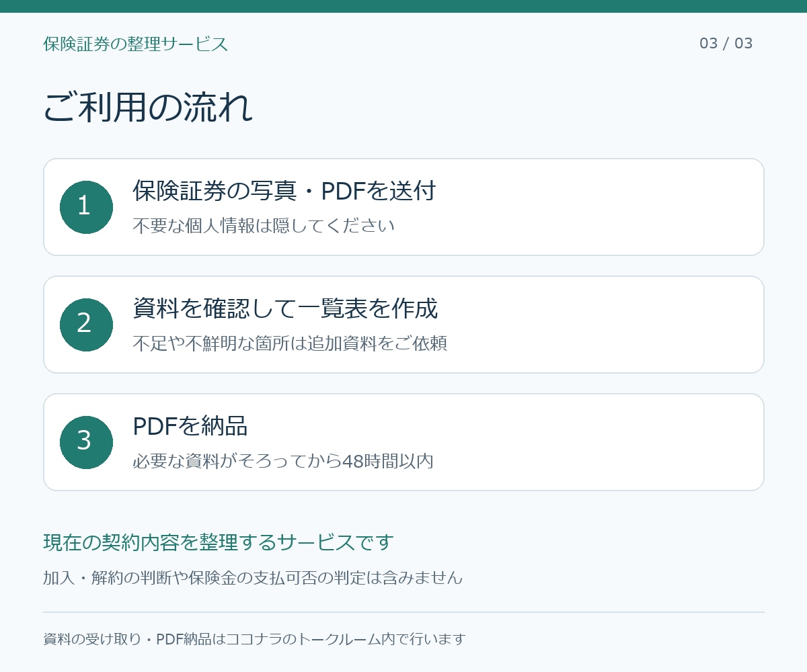The image size is (807, 672).
Task: Select heading '保険証券の写真・PDFを送付'
Action: point(284,191)
